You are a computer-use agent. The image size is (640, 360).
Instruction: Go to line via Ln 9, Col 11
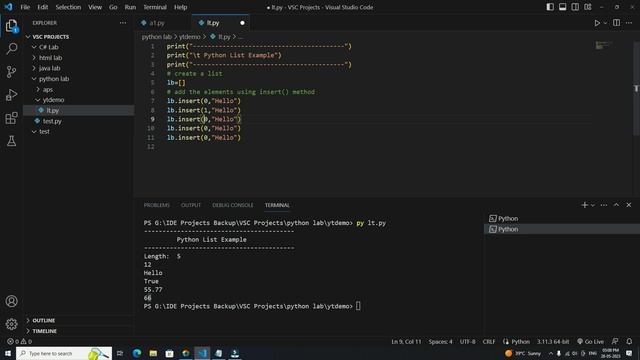[x=406, y=341]
